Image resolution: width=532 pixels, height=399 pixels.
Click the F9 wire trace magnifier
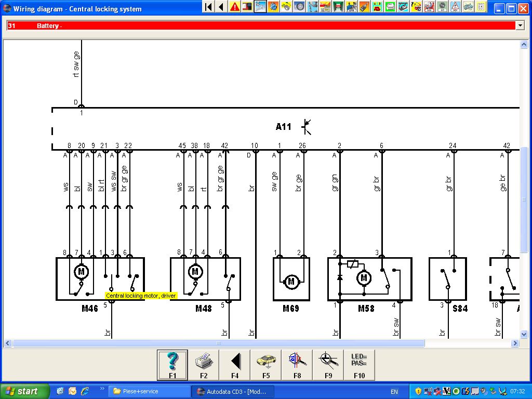point(328,365)
